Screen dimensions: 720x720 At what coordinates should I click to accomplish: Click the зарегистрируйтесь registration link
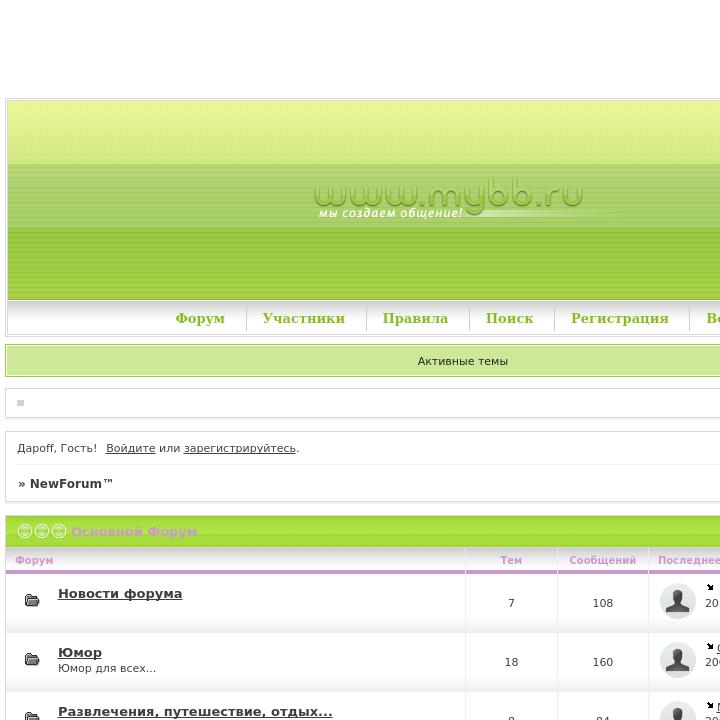coord(240,448)
